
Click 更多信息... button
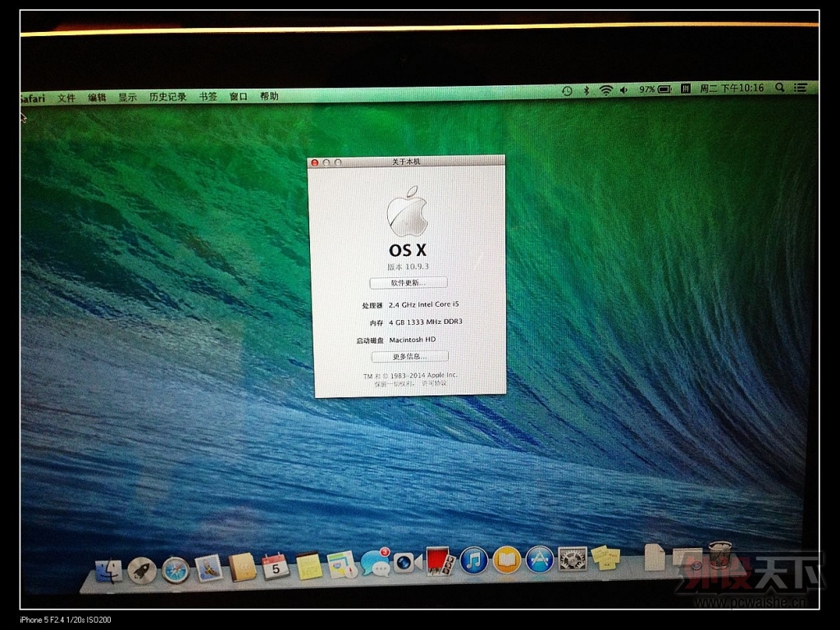tap(410, 356)
